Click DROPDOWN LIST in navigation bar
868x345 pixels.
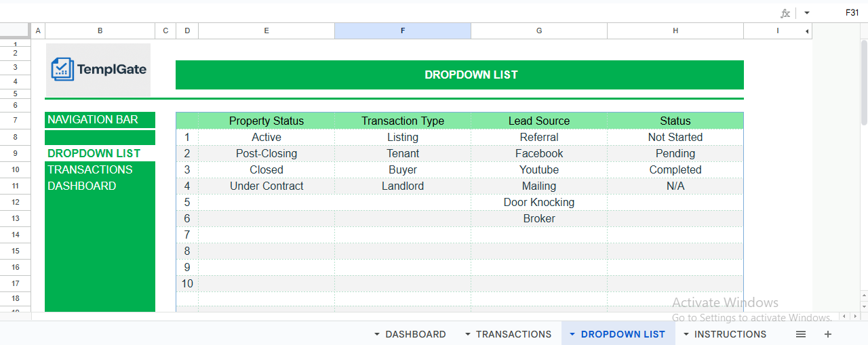[x=100, y=153]
